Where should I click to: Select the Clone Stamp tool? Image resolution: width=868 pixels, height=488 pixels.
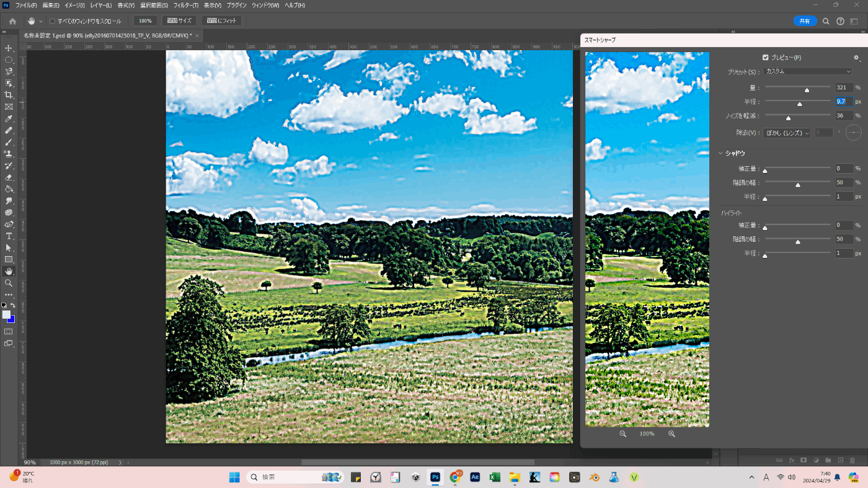(9, 154)
